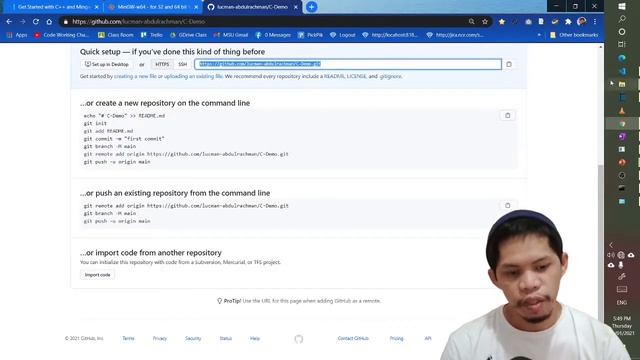This screenshot has width=640, height=360.
Task: Open the browser home page
Action: point(49,21)
